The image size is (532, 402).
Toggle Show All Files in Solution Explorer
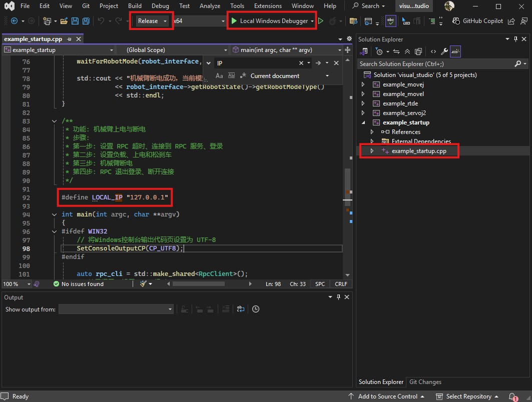(418, 51)
